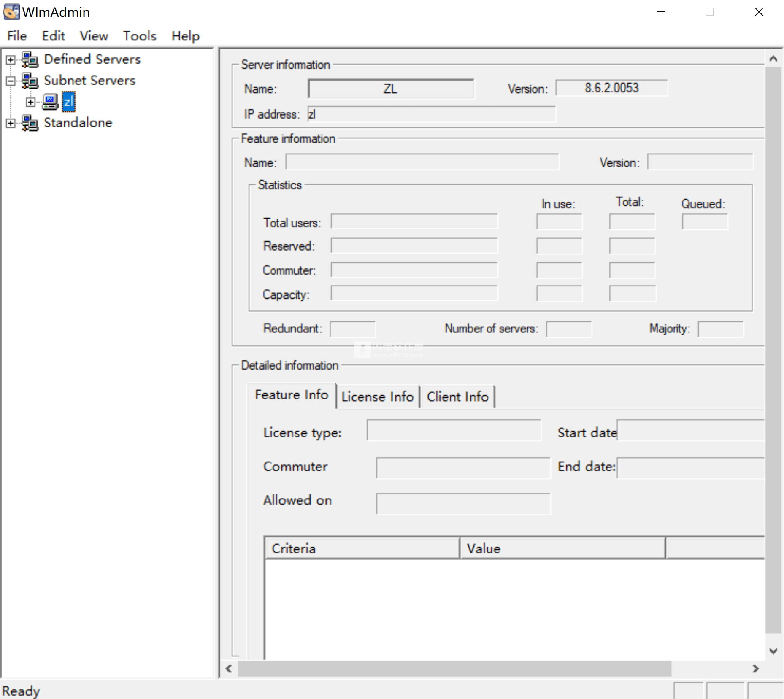
Task: Click the Subnet Servers network icon
Action: click(x=30, y=81)
